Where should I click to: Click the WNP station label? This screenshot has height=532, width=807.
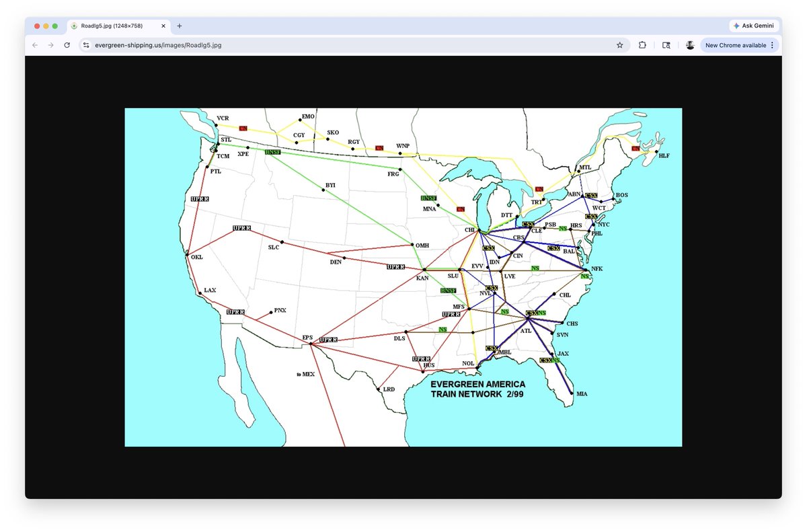(403, 146)
